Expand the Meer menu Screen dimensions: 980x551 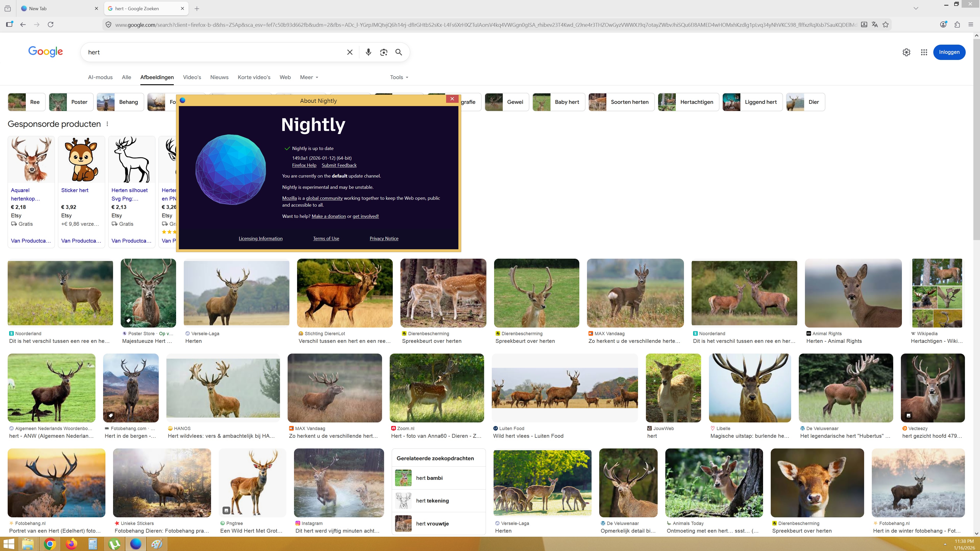[309, 77]
